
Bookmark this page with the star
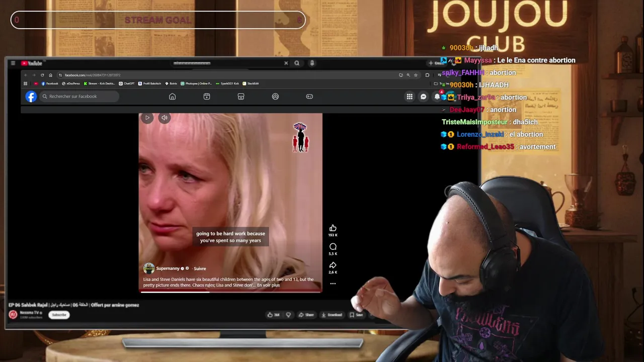(x=416, y=75)
